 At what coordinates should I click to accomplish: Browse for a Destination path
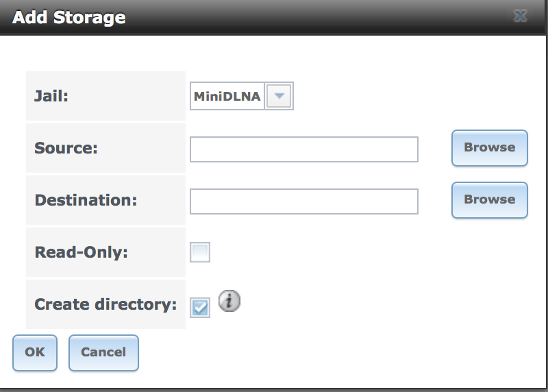[x=490, y=200]
